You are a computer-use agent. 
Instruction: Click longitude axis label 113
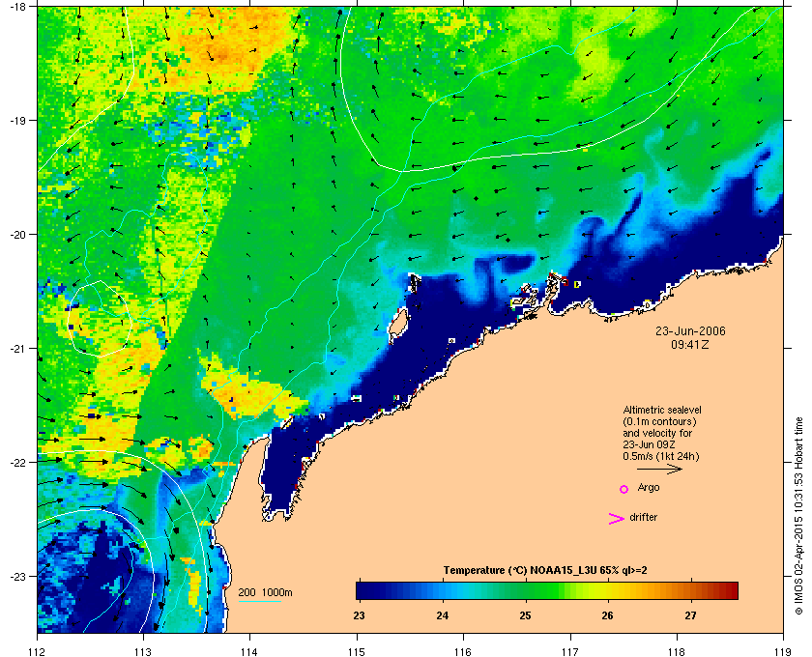143,652
